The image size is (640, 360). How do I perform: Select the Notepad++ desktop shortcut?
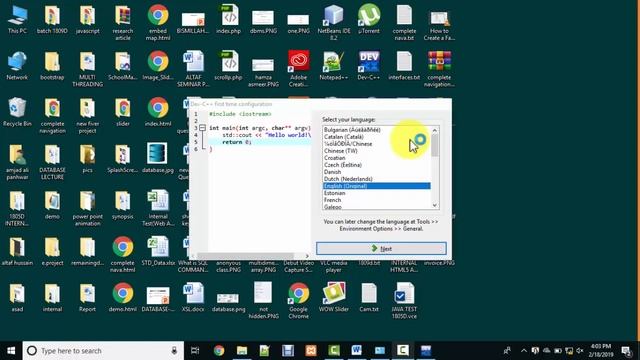point(333,66)
